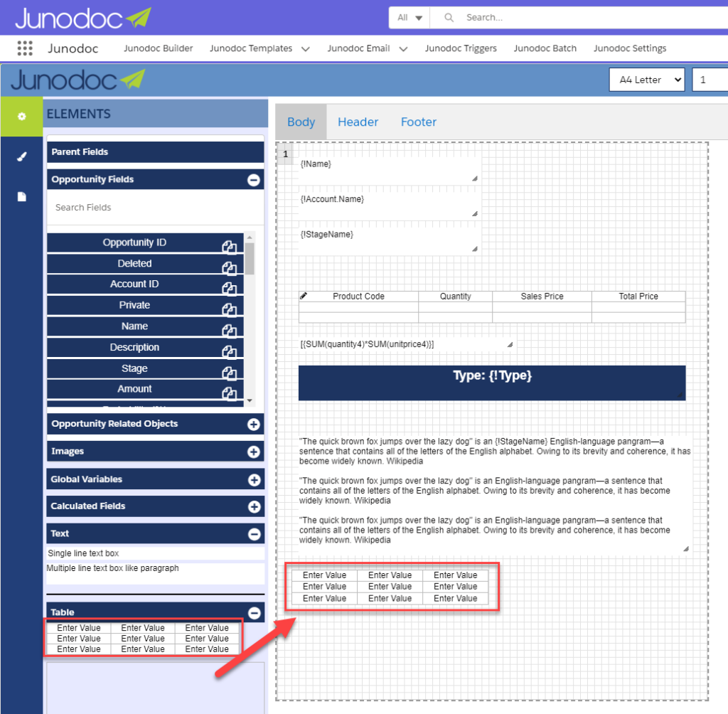Copy the Stage field merge tag
Viewport: 728px width, 714px height.
230,373
